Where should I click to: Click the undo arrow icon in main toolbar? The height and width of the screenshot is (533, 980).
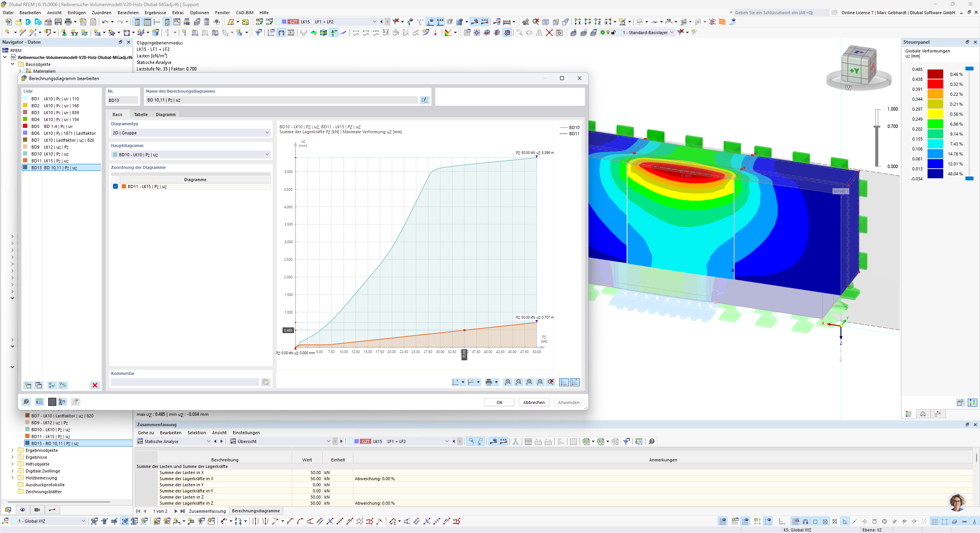tap(105, 22)
